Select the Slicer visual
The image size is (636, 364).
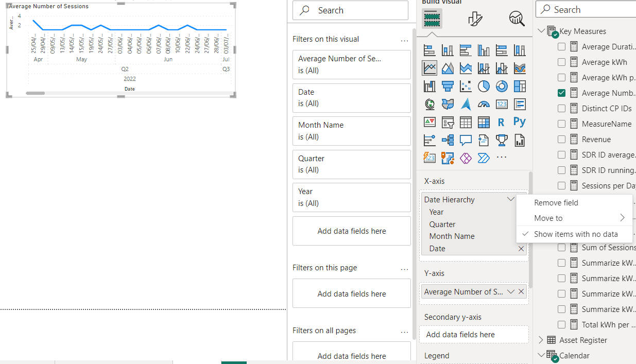[x=448, y=122]
